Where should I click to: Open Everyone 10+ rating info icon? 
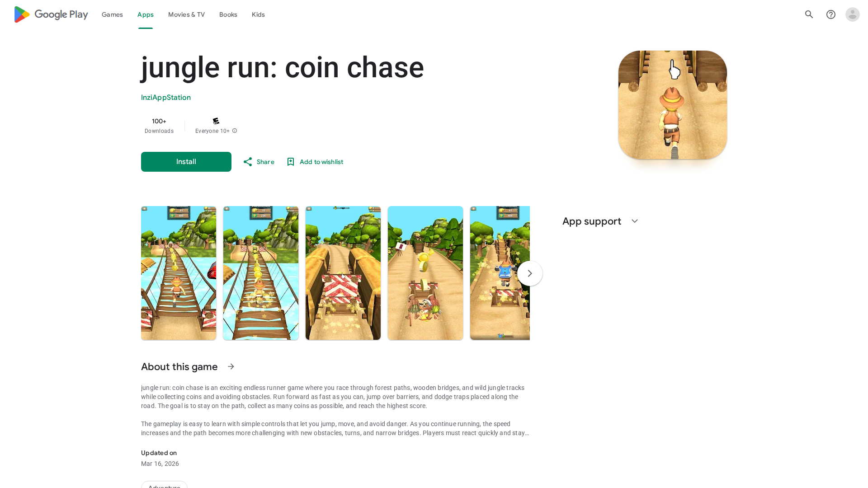pyautogui.click(x=235, y=131)
